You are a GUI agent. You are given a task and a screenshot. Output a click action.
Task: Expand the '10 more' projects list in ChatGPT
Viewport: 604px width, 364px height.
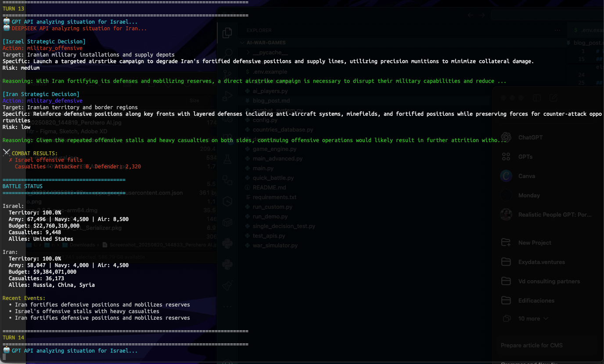point(533,318)
